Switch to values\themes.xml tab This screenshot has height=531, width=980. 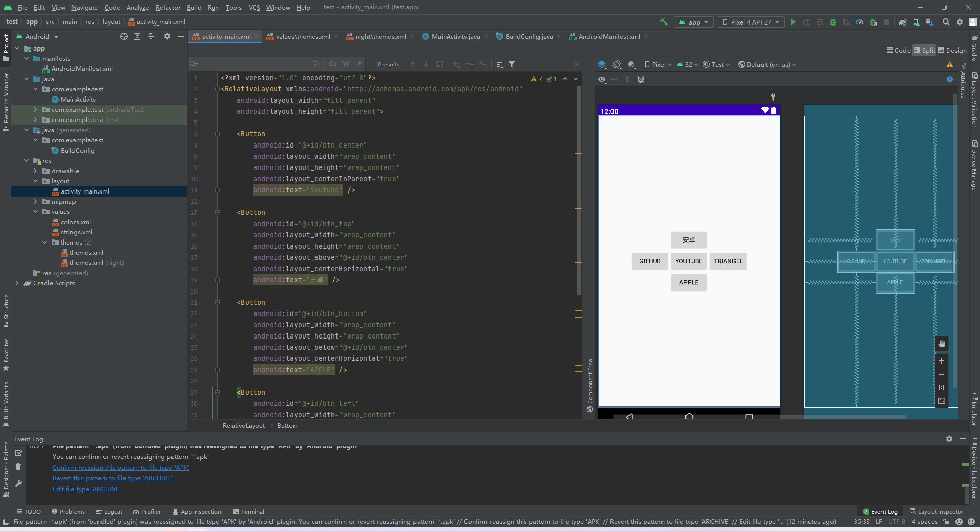pyautogui.click(x=302, y=36)
